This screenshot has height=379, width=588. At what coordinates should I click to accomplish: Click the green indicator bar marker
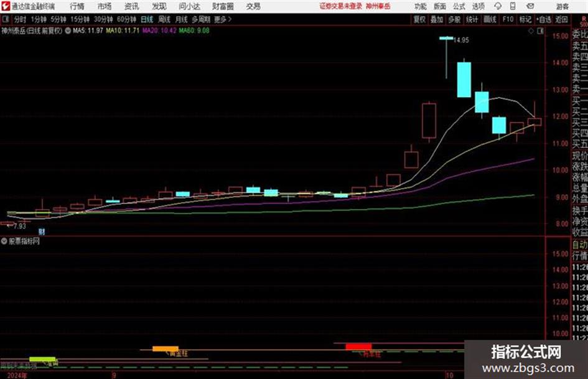coord(42,360)
